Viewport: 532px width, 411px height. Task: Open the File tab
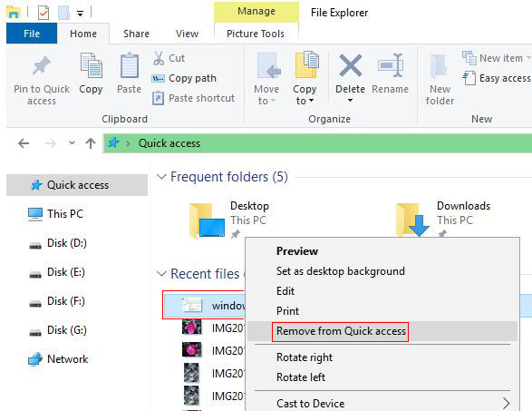tap(32, 34)
